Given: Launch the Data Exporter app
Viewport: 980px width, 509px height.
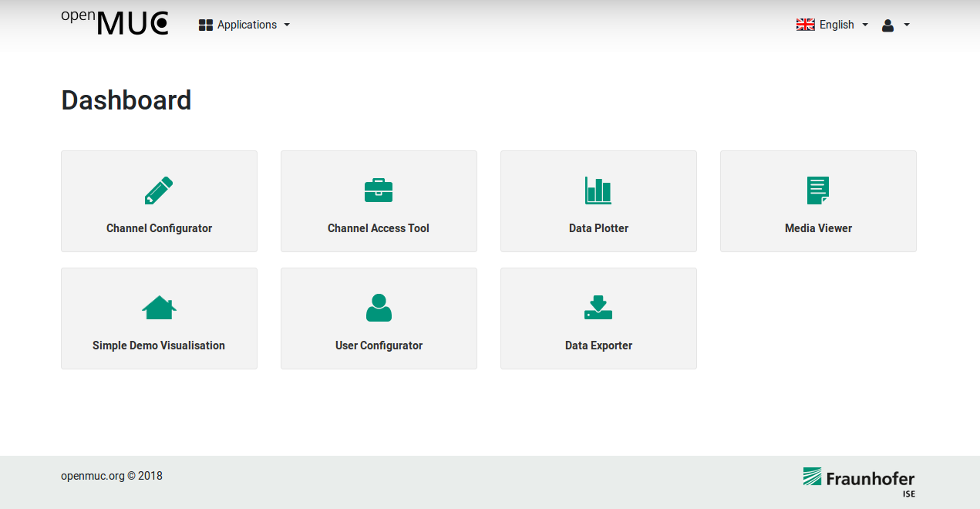Looking at the screenshot, I should pyautogui.click(x=598, y=318).
